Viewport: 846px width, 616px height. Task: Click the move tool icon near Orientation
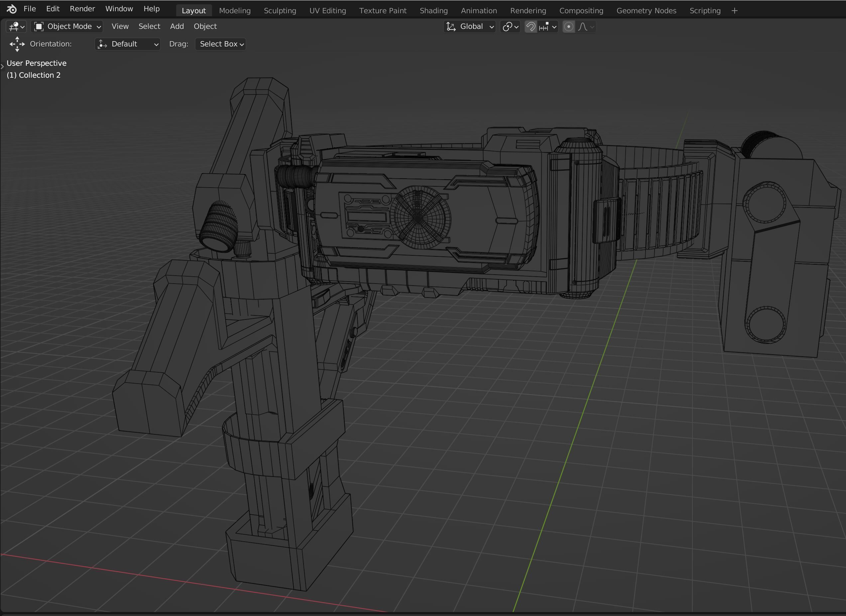[x=17, y=44]
